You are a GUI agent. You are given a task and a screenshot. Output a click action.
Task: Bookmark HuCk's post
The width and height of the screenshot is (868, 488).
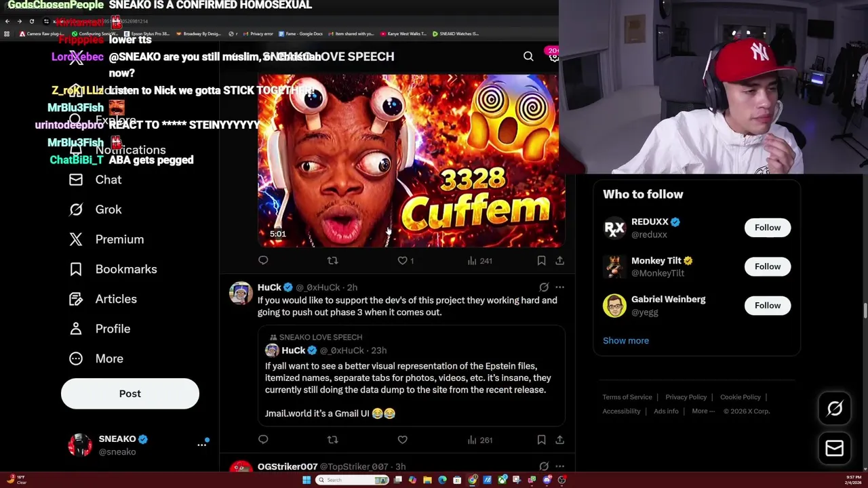click(x=541, y=440)
